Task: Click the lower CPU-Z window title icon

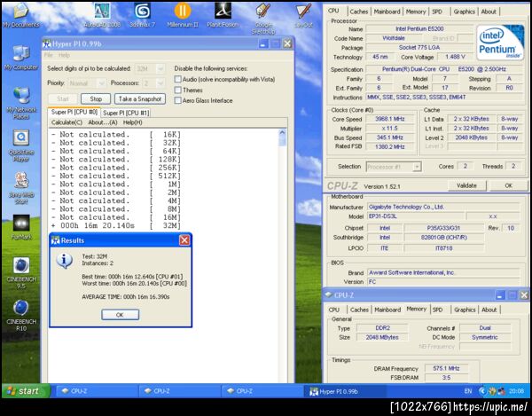Action: pyautogui.click(x=328, y=294)
